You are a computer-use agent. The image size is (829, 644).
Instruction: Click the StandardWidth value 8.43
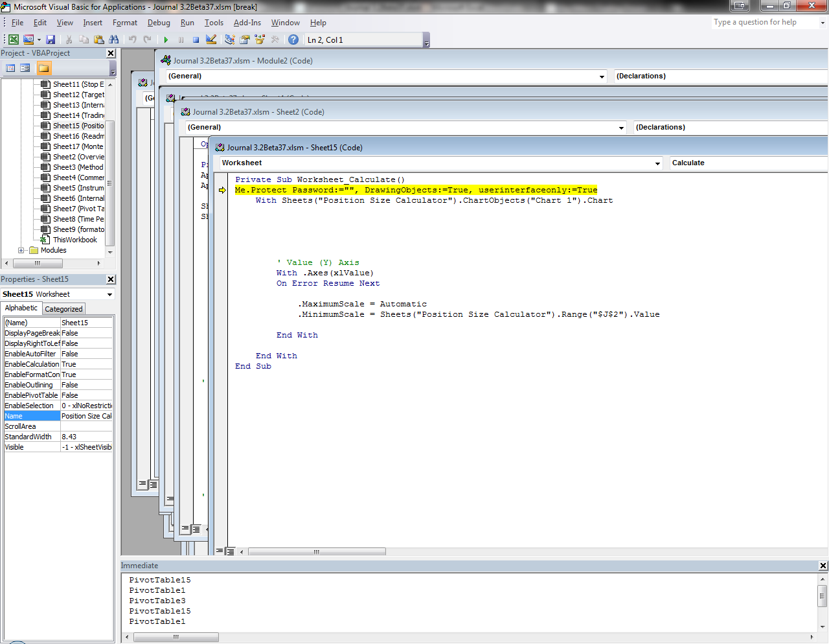[x=87, y=437]
